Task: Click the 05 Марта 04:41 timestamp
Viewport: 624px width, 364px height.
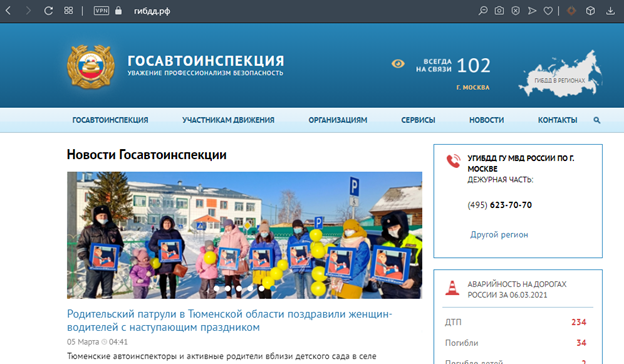Action: click(97, 342)
